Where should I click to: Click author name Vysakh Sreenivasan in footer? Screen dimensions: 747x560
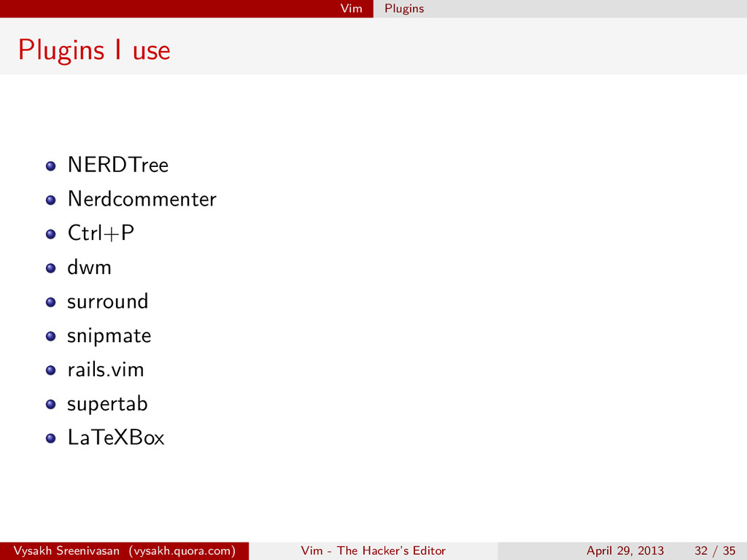pyautogui.click(x=66, y=551)
